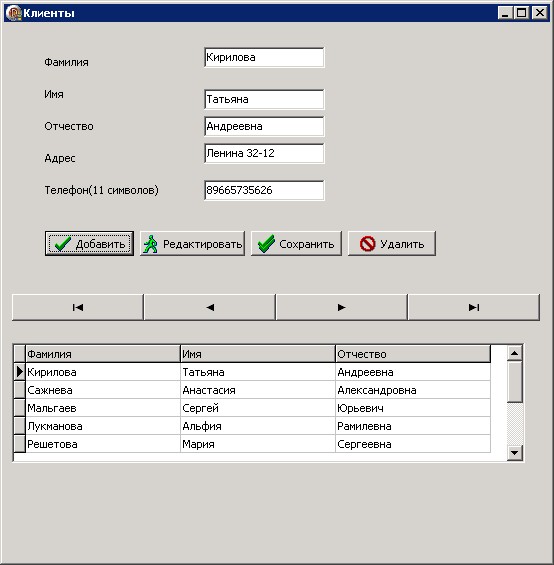The width and height of the screenshot is (554, 565).
Task: Focus the Имя field containing Татьяна
Action: [x=264, y=99]
